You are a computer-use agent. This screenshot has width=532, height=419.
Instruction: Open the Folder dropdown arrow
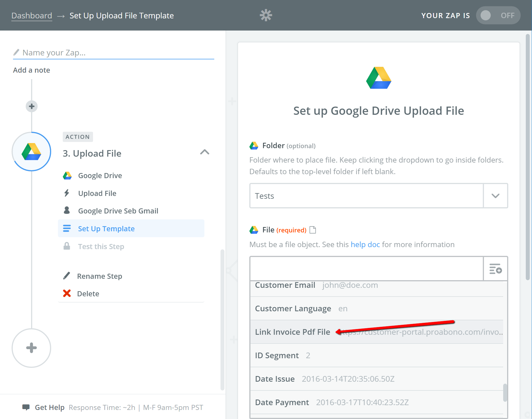coord(495,196)
